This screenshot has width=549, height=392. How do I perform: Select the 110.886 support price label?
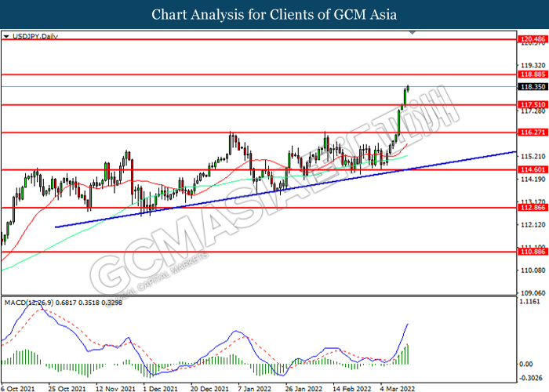[533, 252]
